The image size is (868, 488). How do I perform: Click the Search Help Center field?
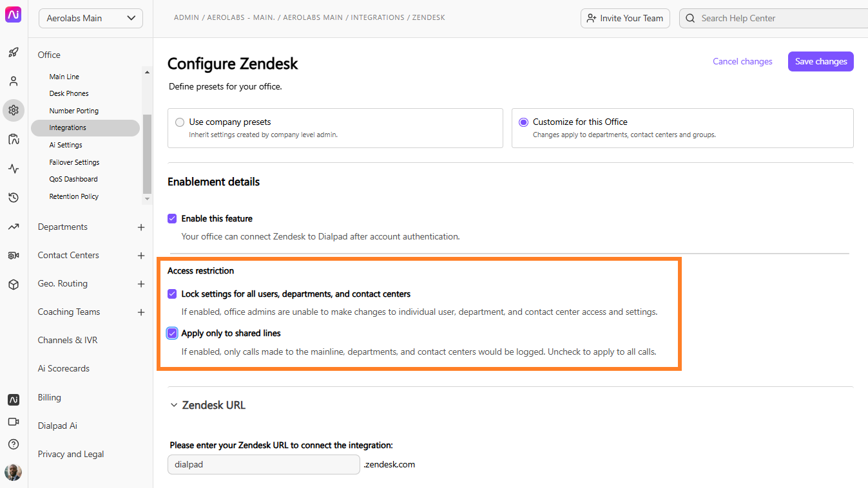click(x=773, y=18)
